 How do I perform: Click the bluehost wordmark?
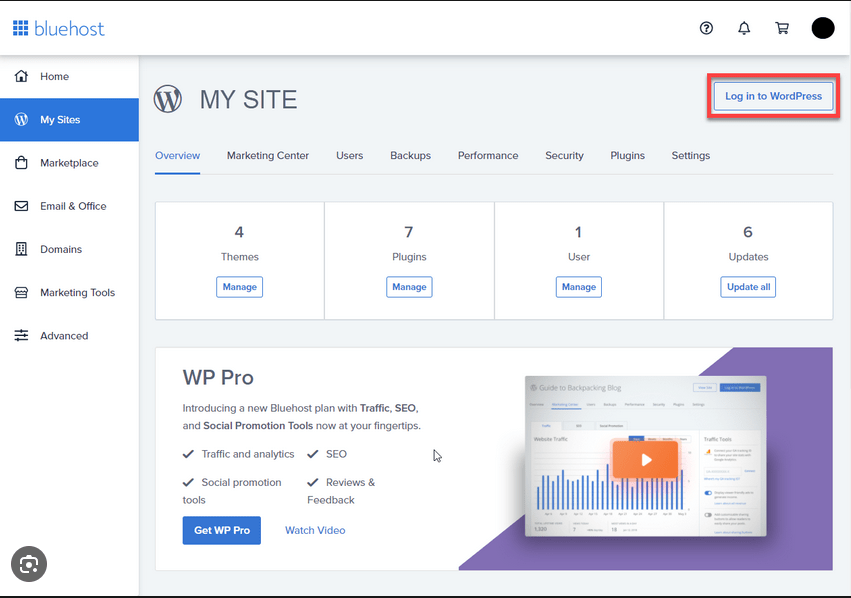pos(69,28)
